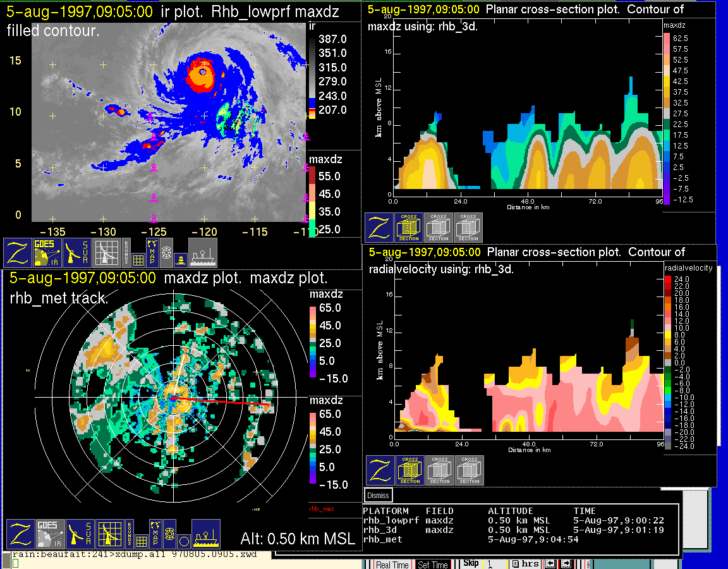Click the range-ring icon in the maxdz plot toolbar
Viewport: 728px width, 569px height.
(x=169, y=534)
